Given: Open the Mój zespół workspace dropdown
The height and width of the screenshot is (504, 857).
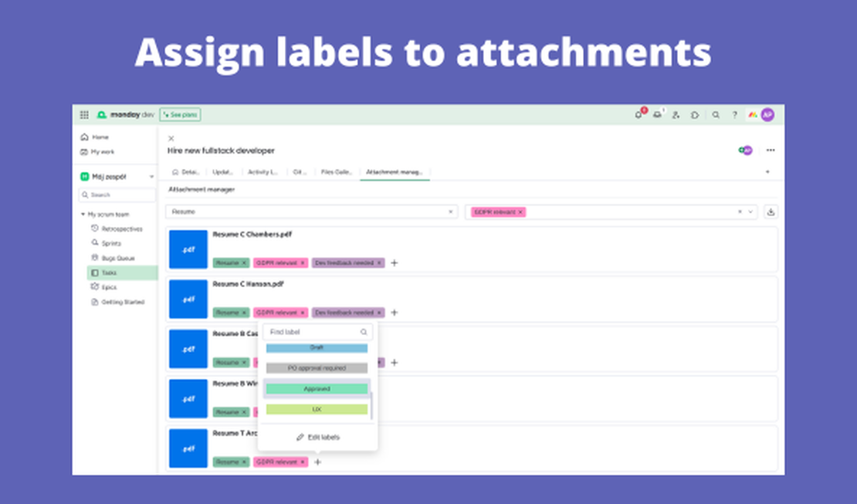Looking at the screenshot, I should (x=151, y=177).
